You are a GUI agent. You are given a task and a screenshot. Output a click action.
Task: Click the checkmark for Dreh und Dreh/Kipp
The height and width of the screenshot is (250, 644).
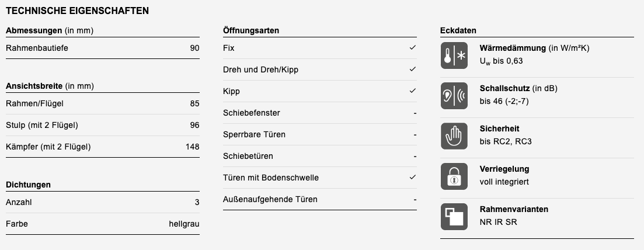coord(413,70)
